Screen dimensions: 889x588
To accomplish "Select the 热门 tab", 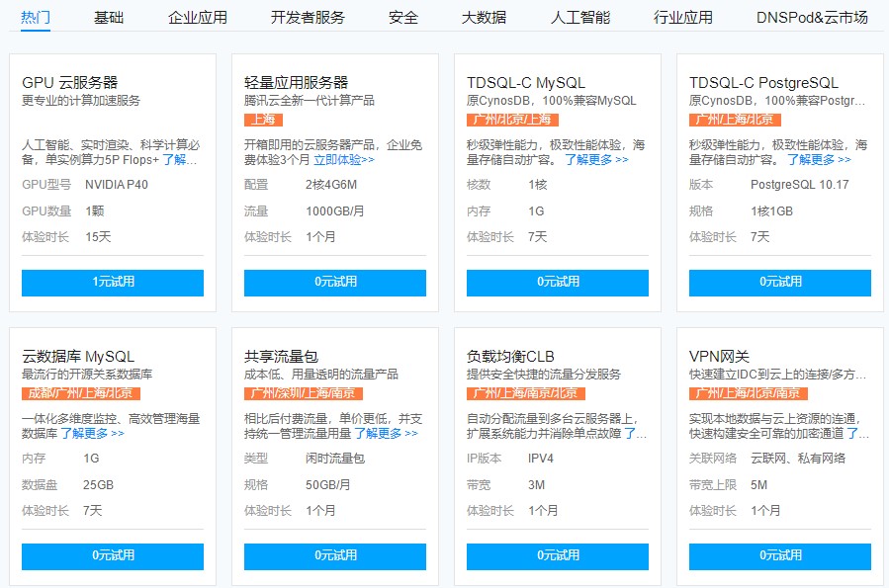I will (x=36, y=18).
